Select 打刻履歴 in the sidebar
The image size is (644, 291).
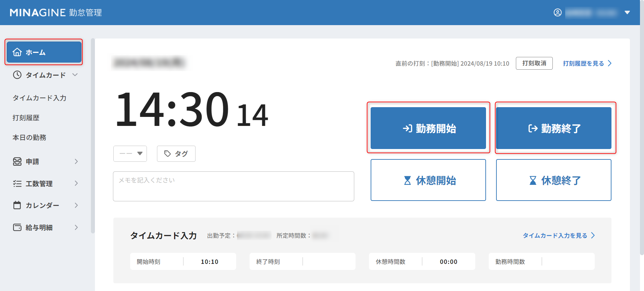coord(26,118)
